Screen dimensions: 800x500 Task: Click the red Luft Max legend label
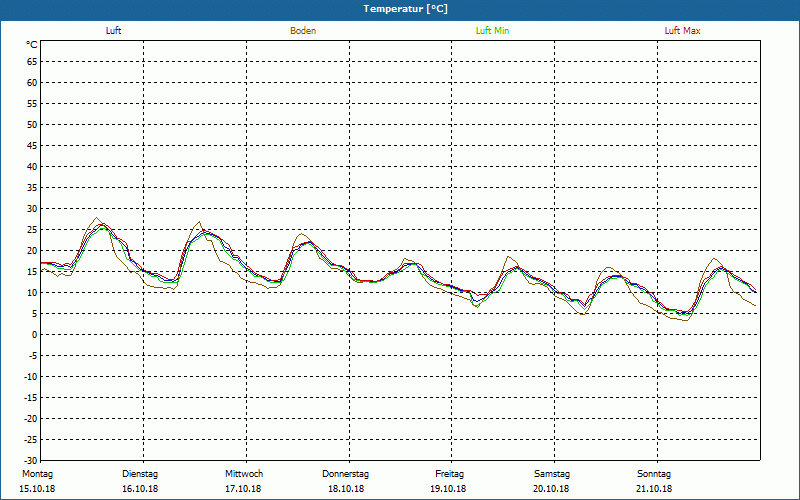(682, 31)
